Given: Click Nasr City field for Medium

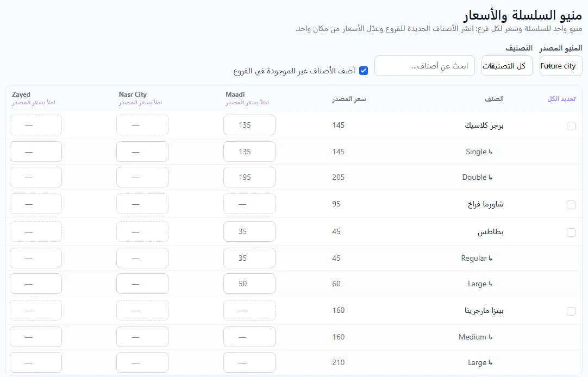Looking at the screenshot, I should 142,337.
